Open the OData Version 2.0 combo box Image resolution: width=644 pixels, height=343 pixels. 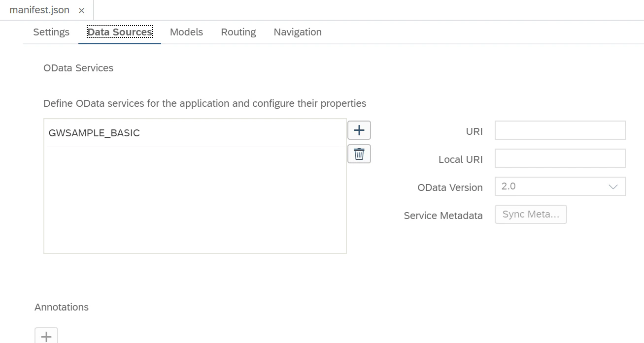point(560,187)
